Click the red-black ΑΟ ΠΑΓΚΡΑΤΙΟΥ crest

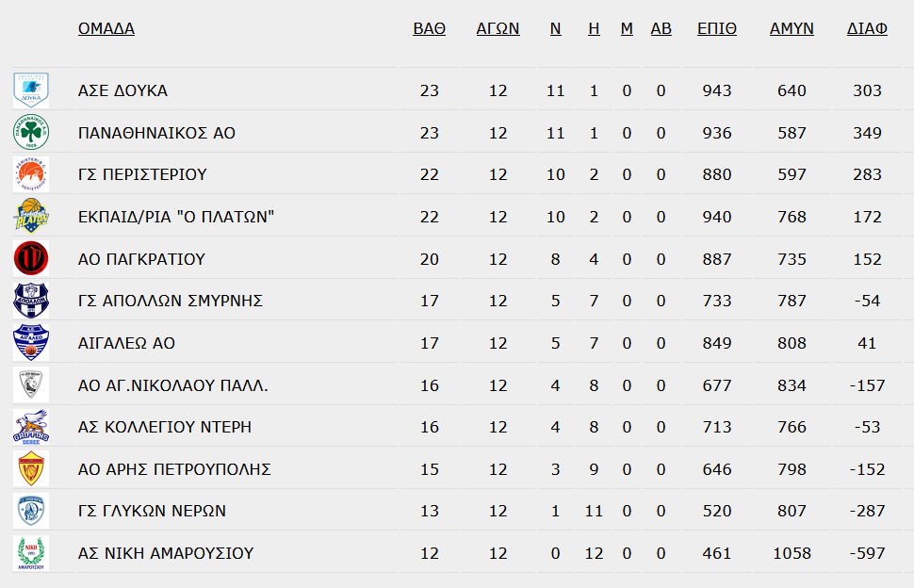(x=31, y=258)
